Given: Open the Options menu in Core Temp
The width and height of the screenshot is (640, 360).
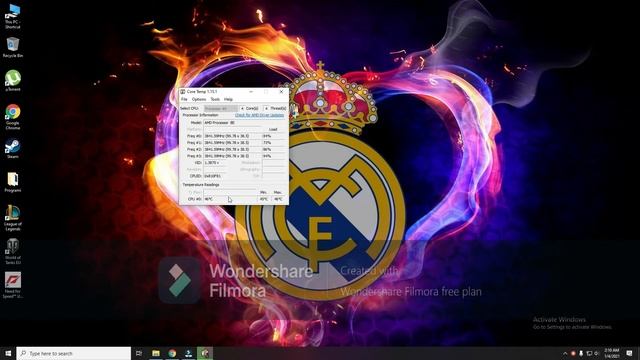Looking at the screenshot, I should click(x=199, y=99).
